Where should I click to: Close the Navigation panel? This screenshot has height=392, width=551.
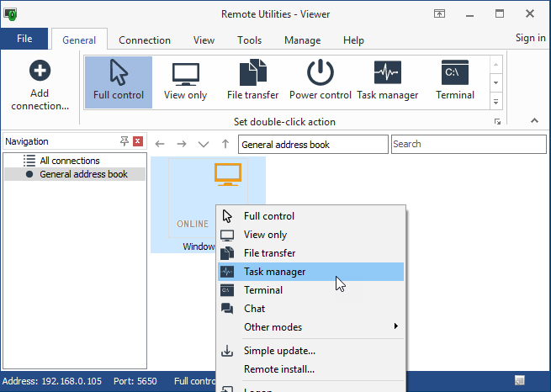pyautogui.click(x=138, y=141)
